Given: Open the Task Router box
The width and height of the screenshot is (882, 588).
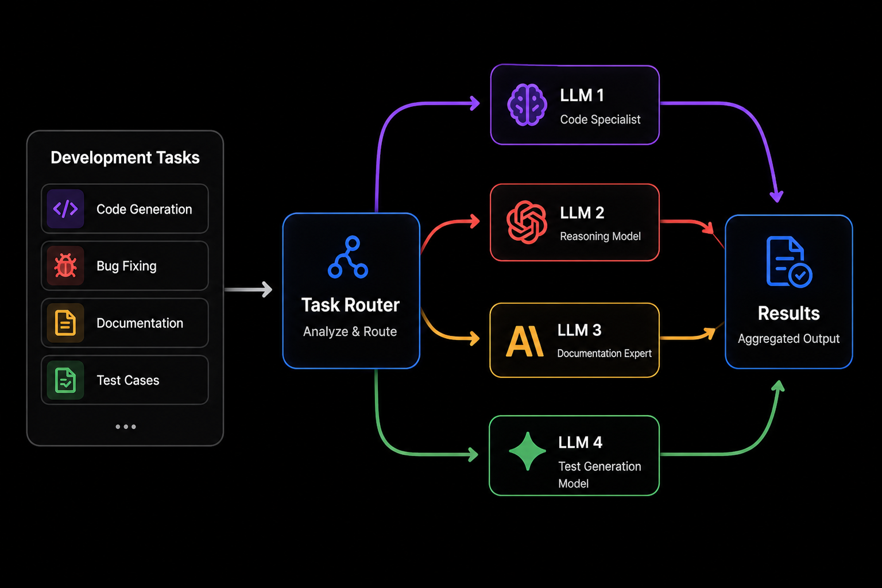Looking at the screenshot, I should (x=351, y=291).
